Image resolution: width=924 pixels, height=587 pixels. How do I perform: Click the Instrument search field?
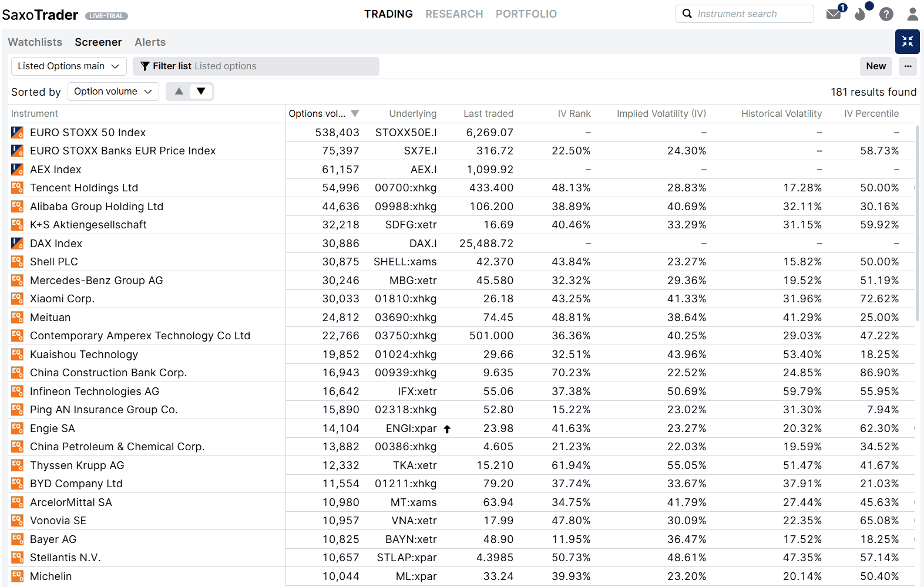745,14
